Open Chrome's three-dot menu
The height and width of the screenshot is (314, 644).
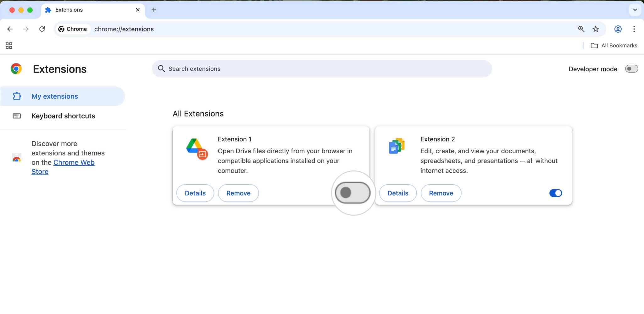pos(634,29)
